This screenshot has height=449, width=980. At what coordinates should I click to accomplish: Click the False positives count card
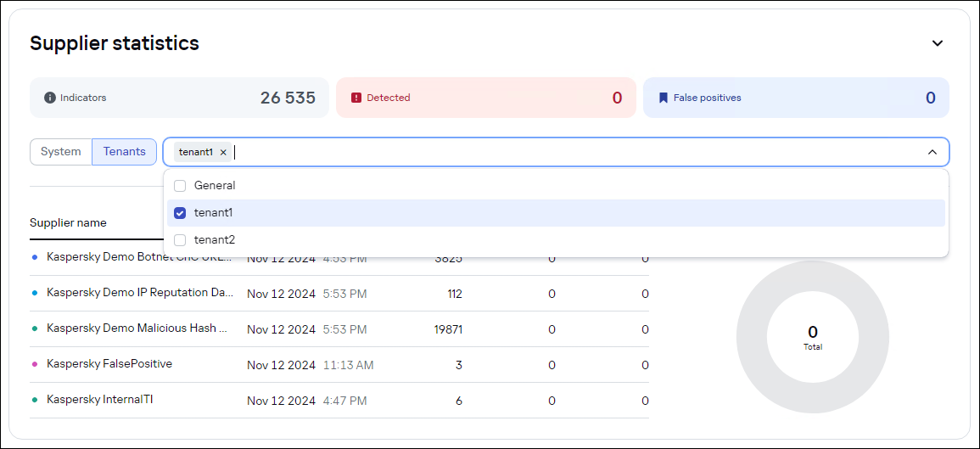click(796, 98)
